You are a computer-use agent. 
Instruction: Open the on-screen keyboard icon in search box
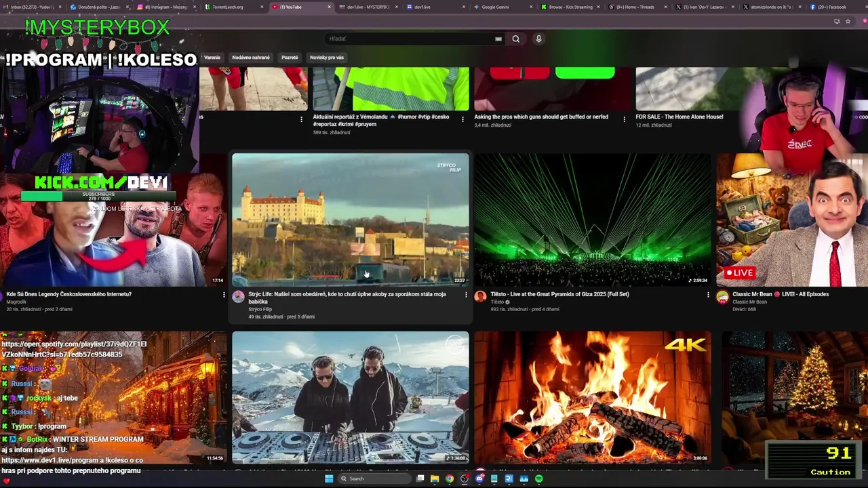click(498, 39)
